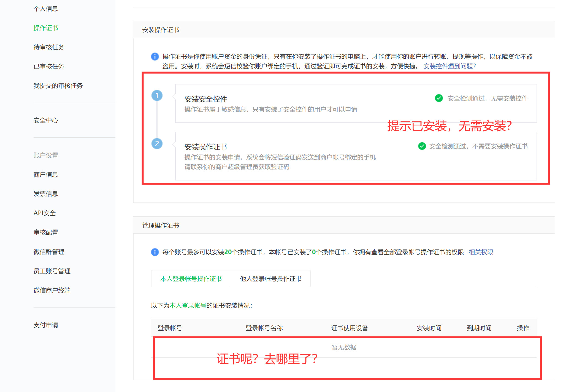Click the step 2 circle icon
Image resolution: width=574 pixels, height=392 pixels.
(x=157, y=144)
